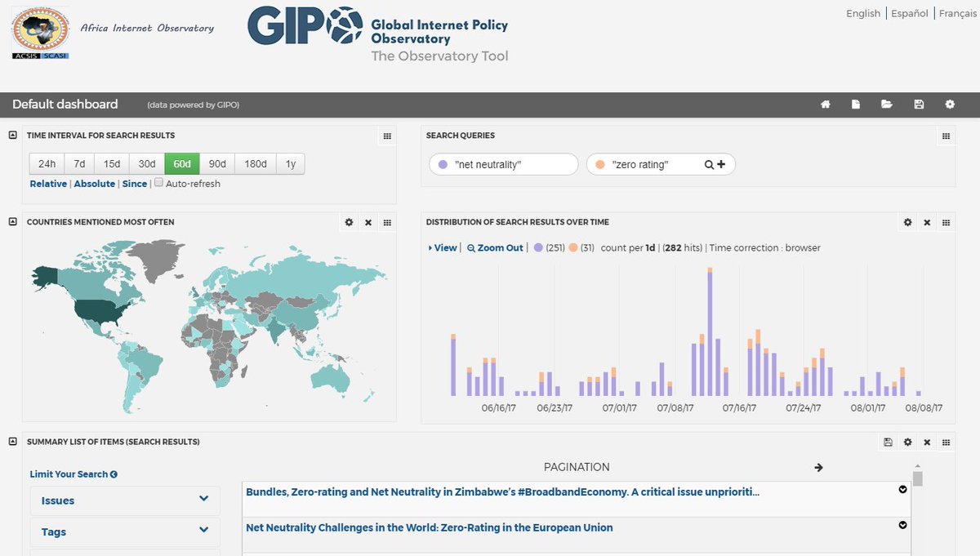Configure Countries Mentioned panel with gear icon
The height and width of the screenshot is (556, 980).
349,222
